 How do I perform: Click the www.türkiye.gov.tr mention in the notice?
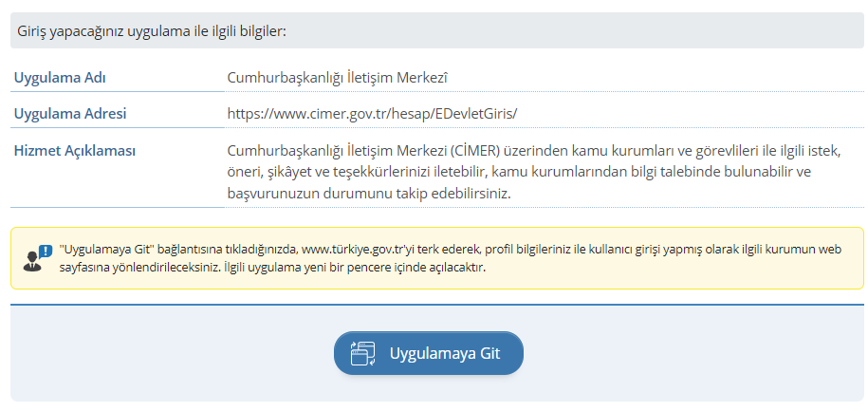pyautogui.click(x=356, y=249)
